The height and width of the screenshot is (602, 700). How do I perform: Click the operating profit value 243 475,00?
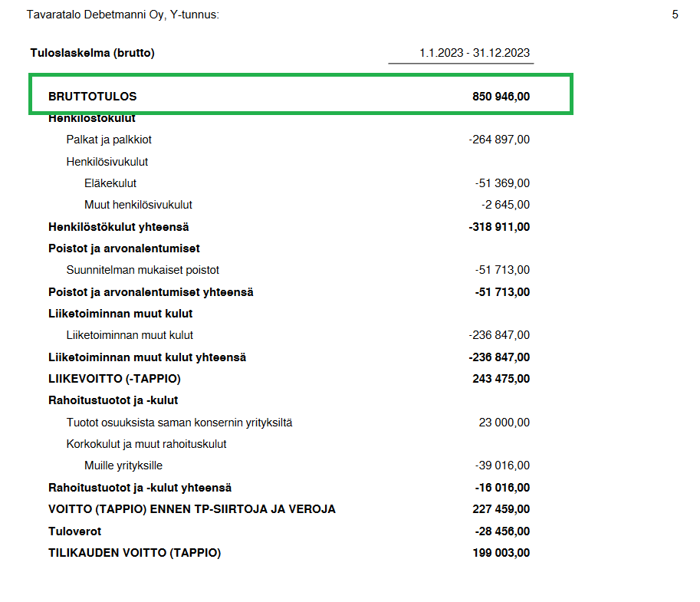pos(501,379)
